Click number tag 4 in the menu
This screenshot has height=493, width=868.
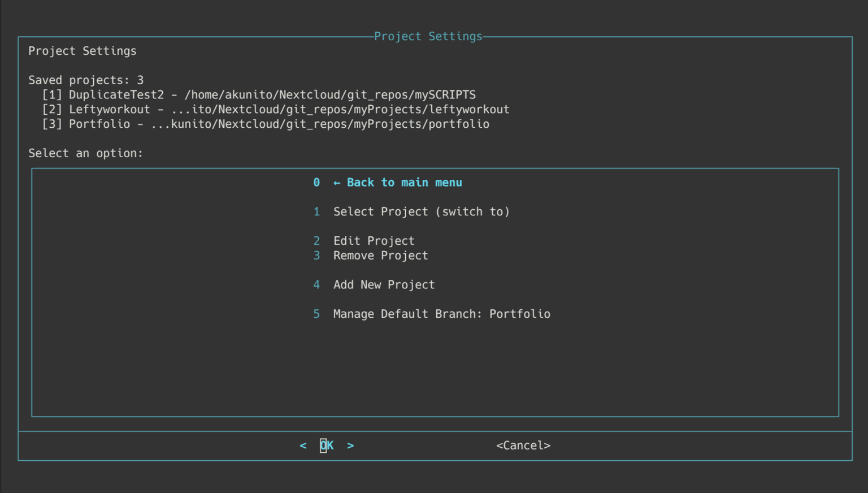click(x=316, y=285)
